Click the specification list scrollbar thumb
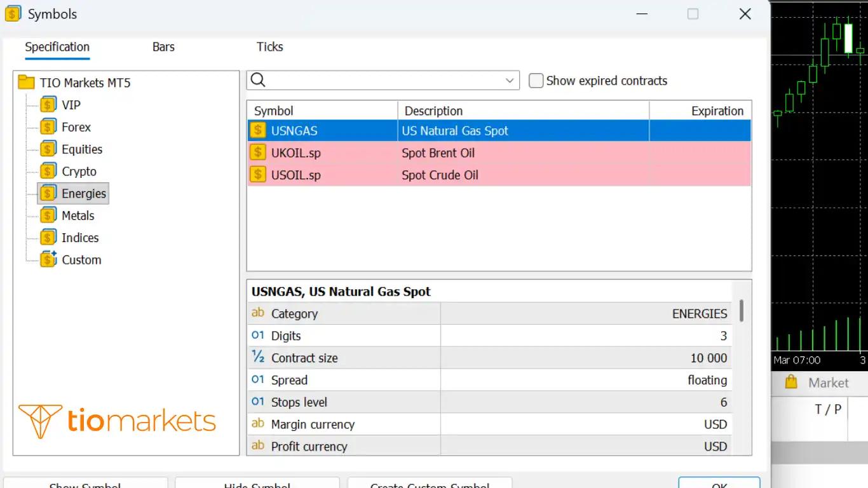This screenshot has width=868, height=488. 742,311
